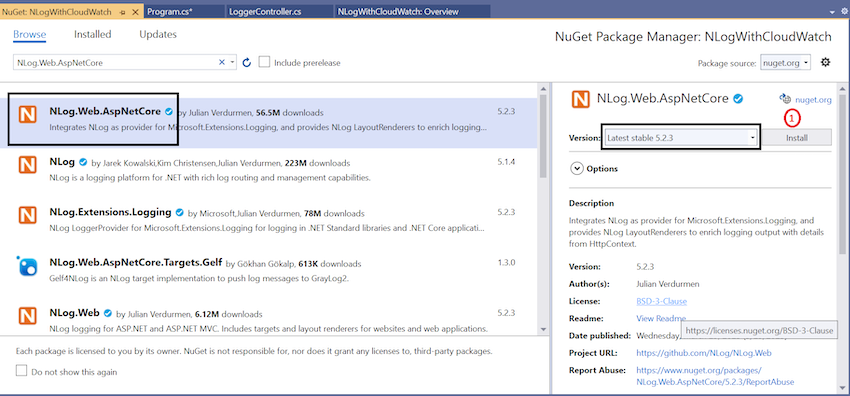Screen dimensions: 850x396
Task: Click the NLog.Web.AspNetCore.Targets.Gelf package icon
Action: (27, 266)
